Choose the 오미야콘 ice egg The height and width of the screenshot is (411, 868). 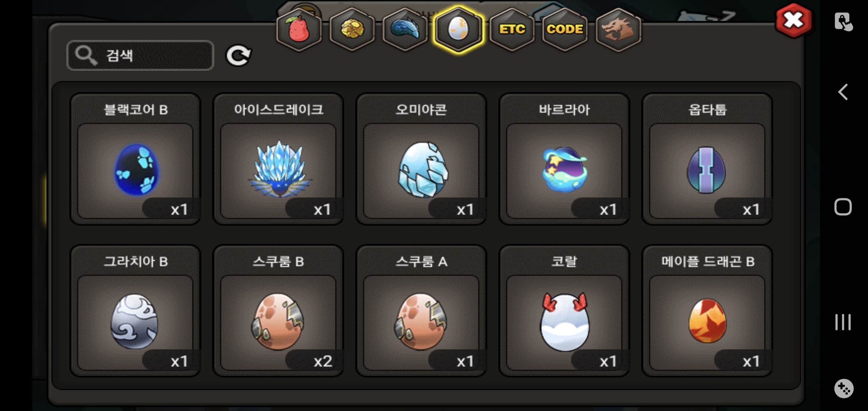(x=421, y=159)
